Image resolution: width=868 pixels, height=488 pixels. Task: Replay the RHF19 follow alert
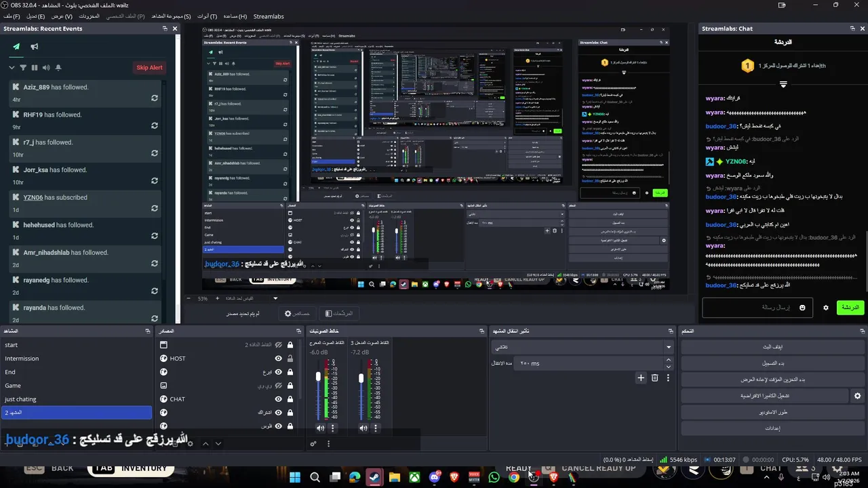[155, 126]
